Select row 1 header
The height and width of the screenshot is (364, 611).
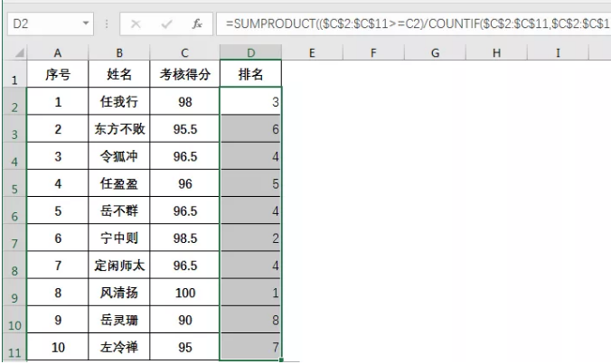(x=14, y=73)
